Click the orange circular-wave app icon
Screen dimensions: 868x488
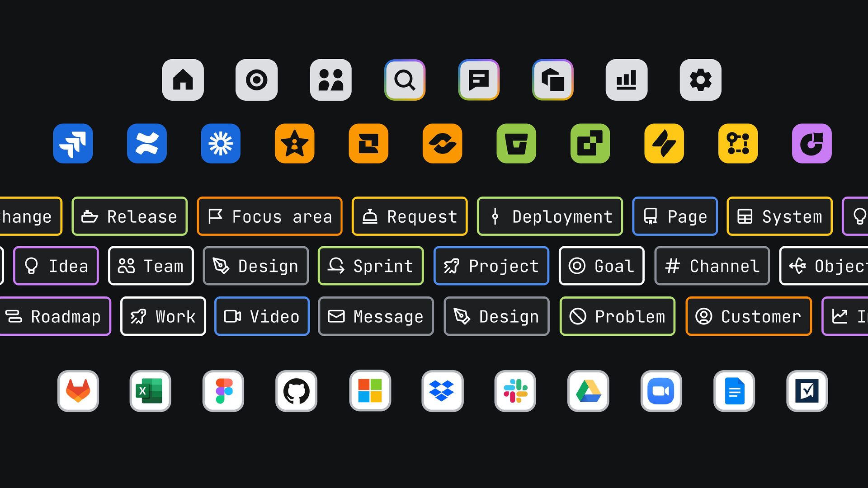[x=443, y=144]
